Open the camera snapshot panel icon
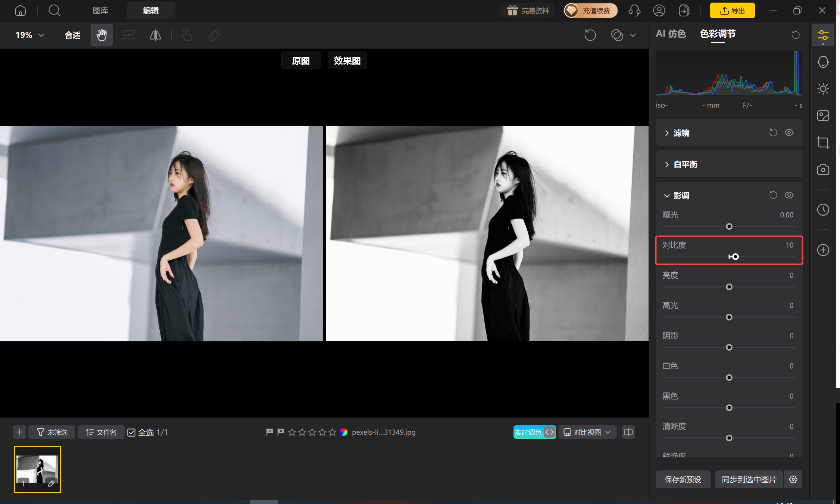 click(823, 169)
